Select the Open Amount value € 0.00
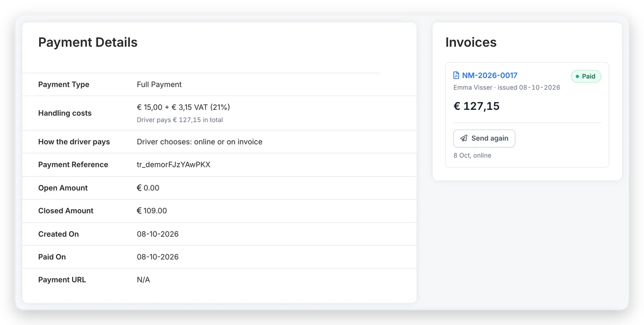The height and width of the screenshot is (325, 644). pyautogui.click(x=148, y=188)
